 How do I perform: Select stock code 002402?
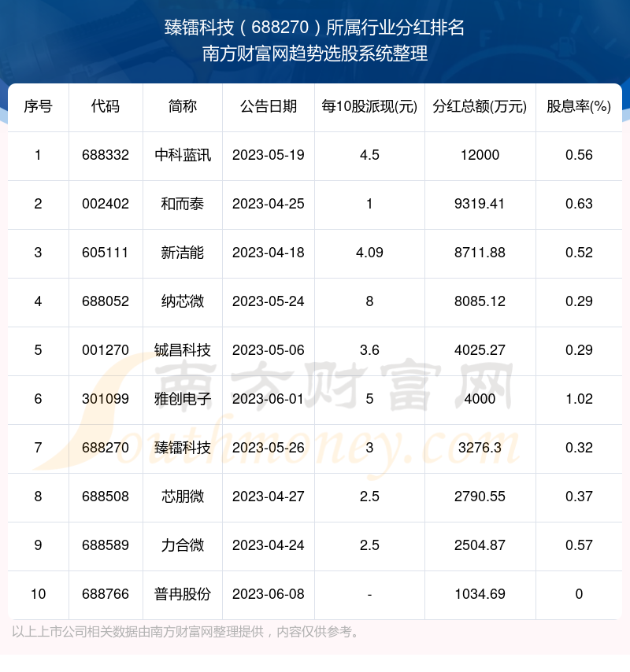tap(106, 204)
